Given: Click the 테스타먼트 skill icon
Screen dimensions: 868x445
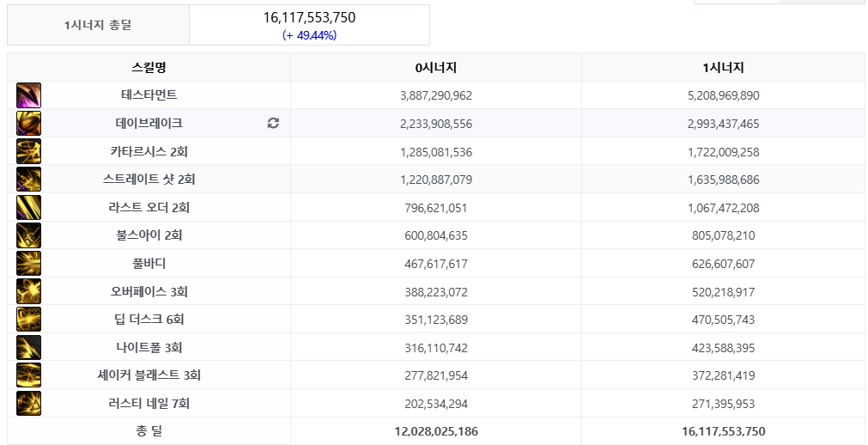Looking at the screenshot, I should (x=28, y=95).
